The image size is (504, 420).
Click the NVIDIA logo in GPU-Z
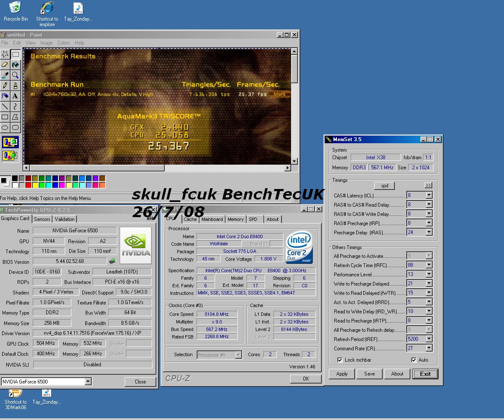[x=136, y=246]
